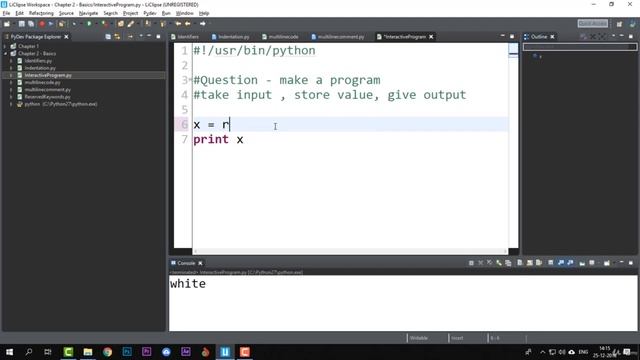This screenshot has height=360, width=640.
Task: Click the Back navigation arrow in toolbar
Action: [x=188, y=24]
